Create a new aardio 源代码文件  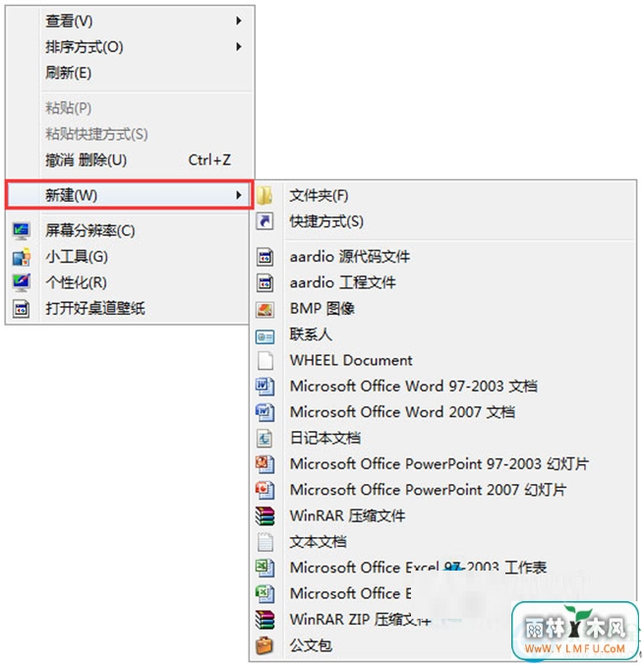pyautogui.click(x=443, y=257)
